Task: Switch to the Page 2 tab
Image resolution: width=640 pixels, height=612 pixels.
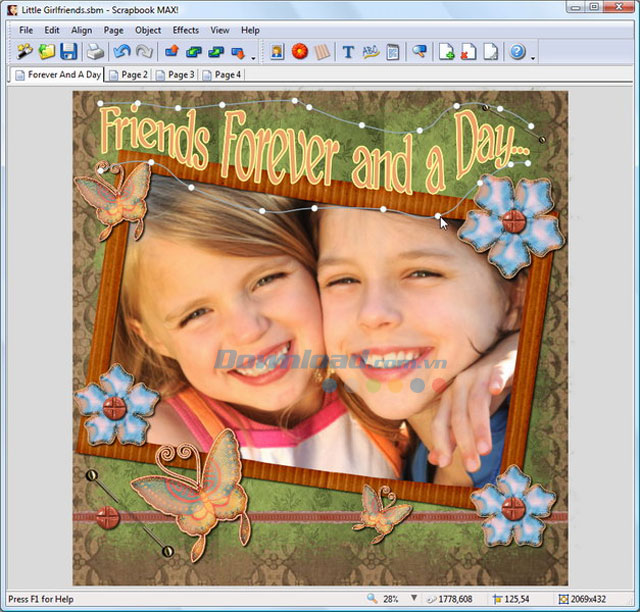Action: click(x=129, y=75)
